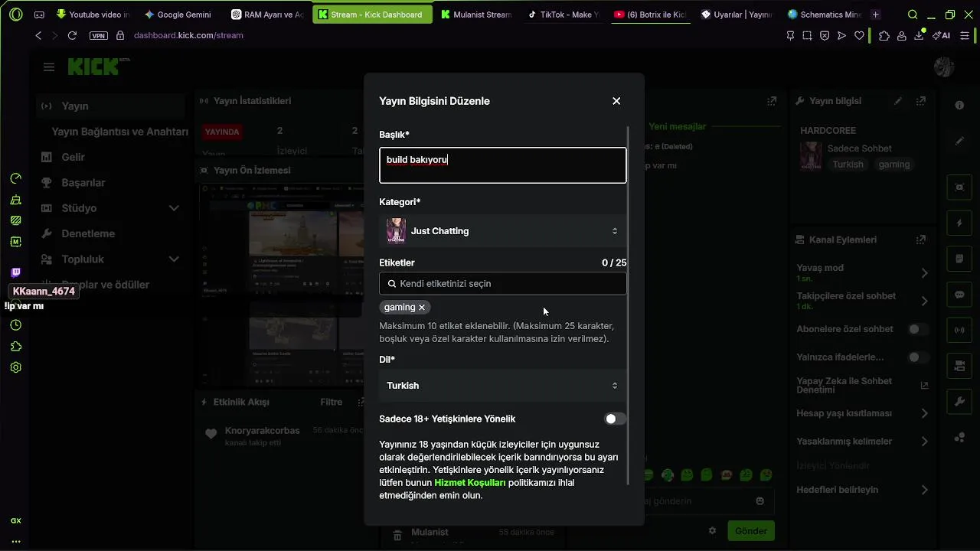980x551 pixels.
Task: Open the Aria AI button in toolbar
Action: (942, 35)
